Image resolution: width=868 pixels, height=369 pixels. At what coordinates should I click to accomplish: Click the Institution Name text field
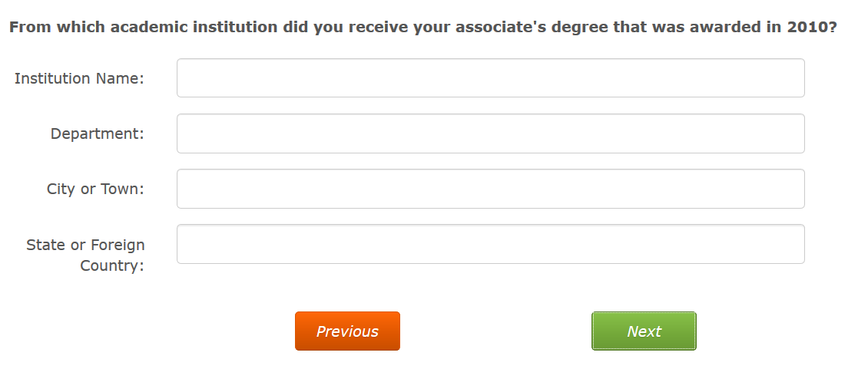(x=490, y=78)
